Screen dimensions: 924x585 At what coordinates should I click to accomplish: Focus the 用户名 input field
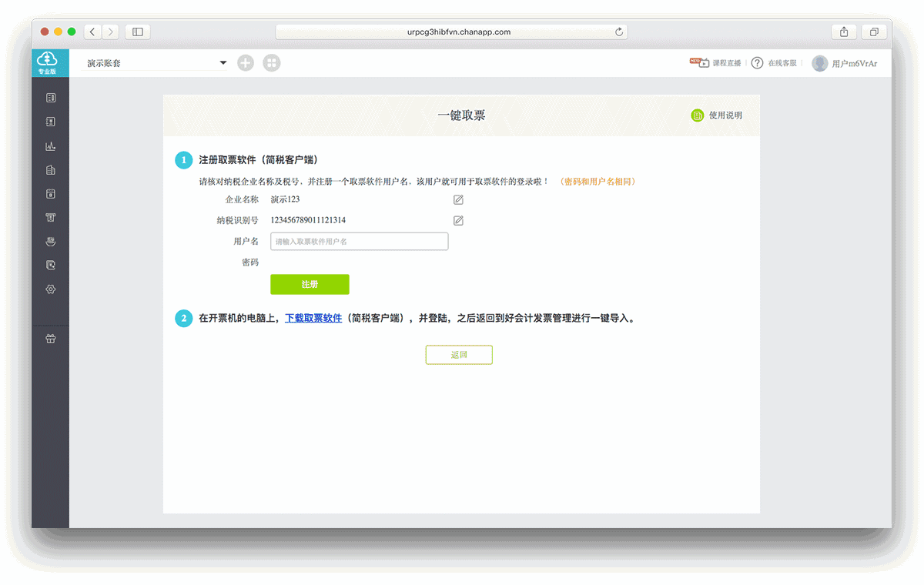(359, 242)
